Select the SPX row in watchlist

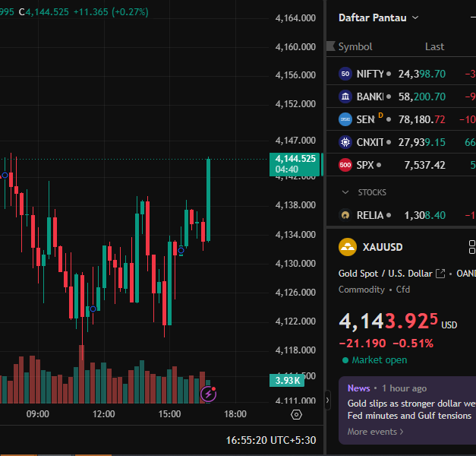coord(401,165)
